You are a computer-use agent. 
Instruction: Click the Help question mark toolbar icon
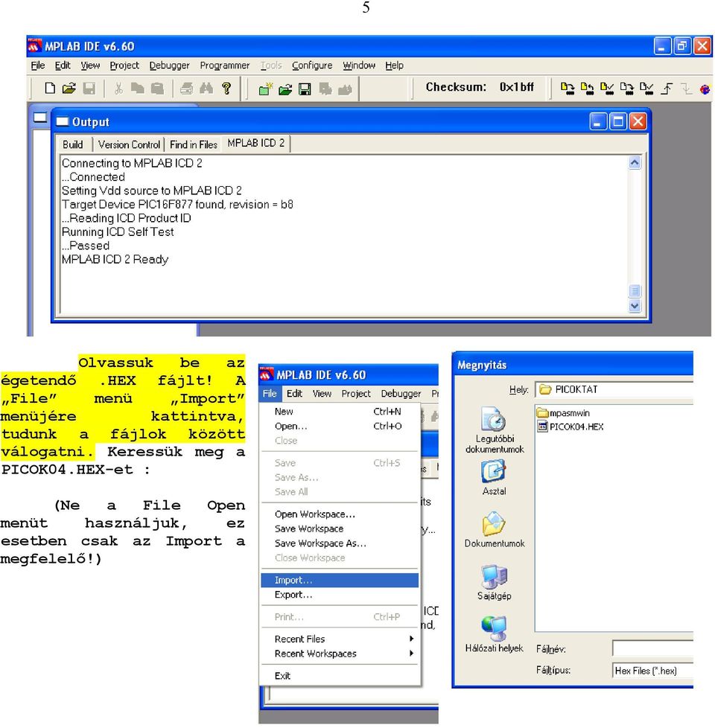pyautogui.click(x=226, y=88)
